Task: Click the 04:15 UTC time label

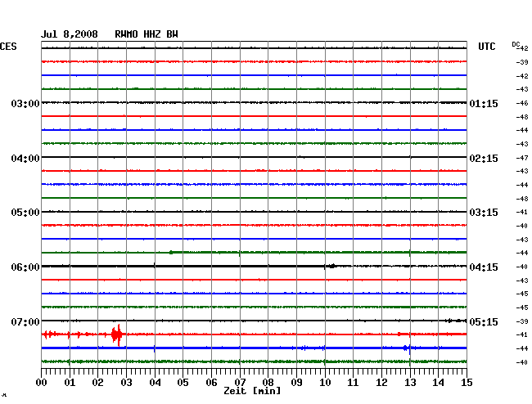Action: tap(484, 267)
